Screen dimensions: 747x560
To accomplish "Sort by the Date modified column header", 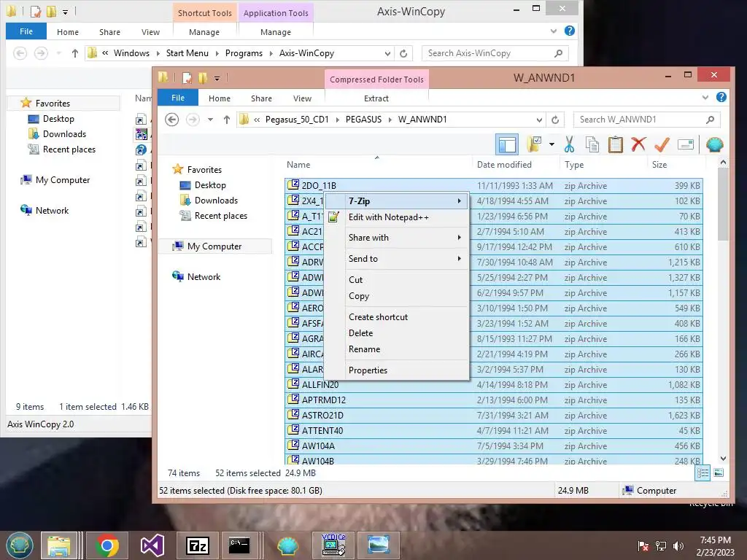I will (504, 165).
